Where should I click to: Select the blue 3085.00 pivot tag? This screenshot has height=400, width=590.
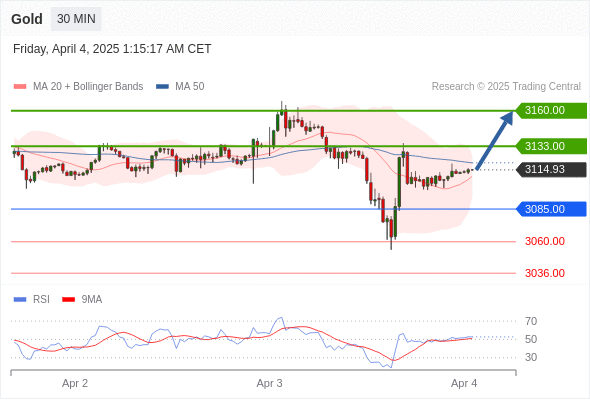coord(550,209)
